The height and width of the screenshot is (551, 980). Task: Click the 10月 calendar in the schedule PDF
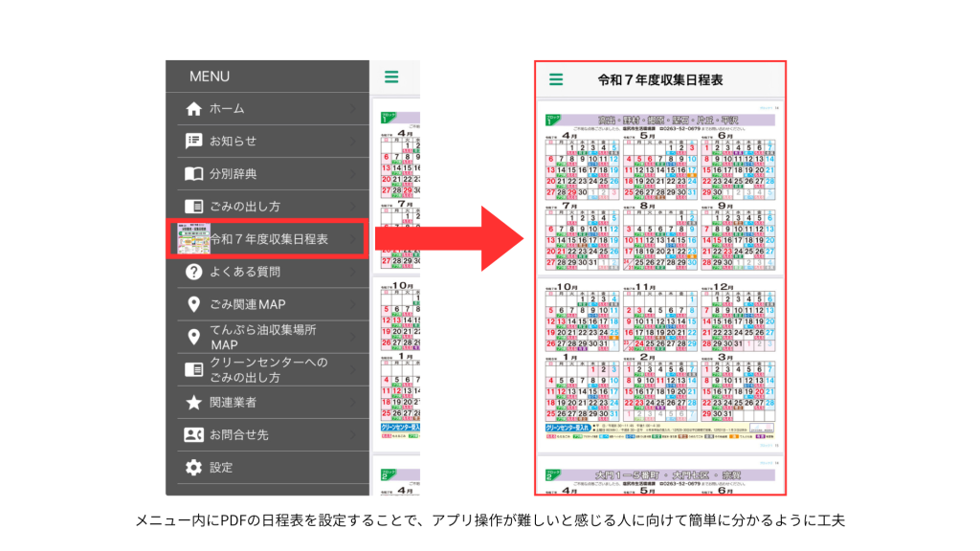tap(582, 317)
